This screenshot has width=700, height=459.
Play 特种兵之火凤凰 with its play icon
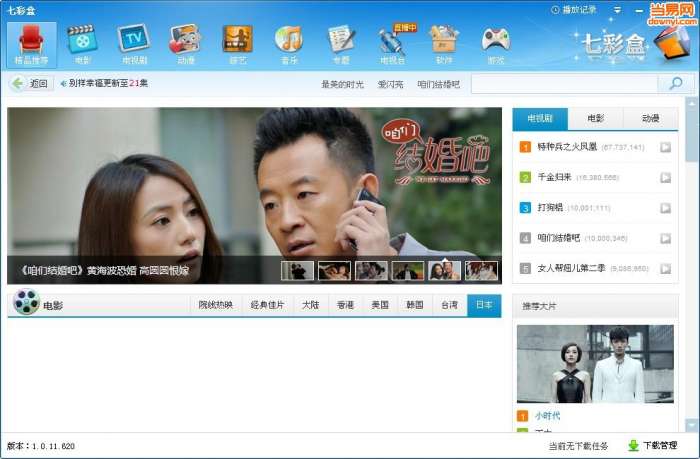pos(665,147)
